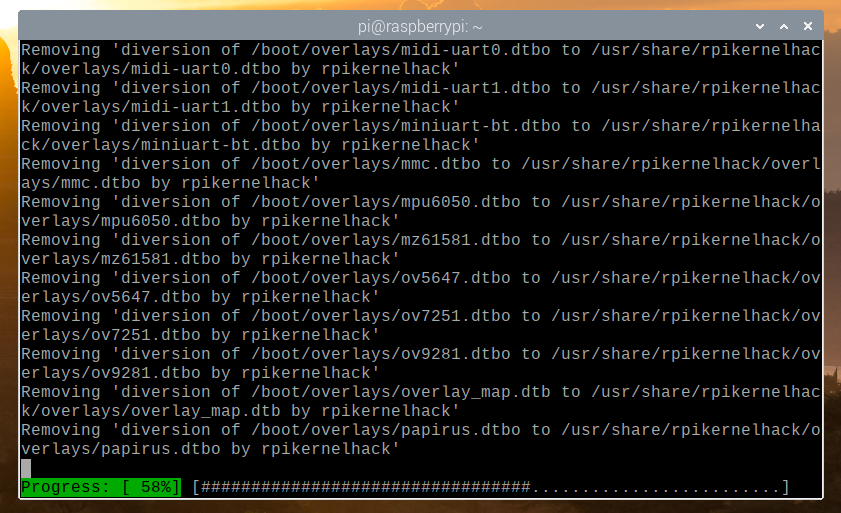Close the pi@raspberrypi terminal window
This screenshot has height=513, width=841.
[x=808, y=26]
